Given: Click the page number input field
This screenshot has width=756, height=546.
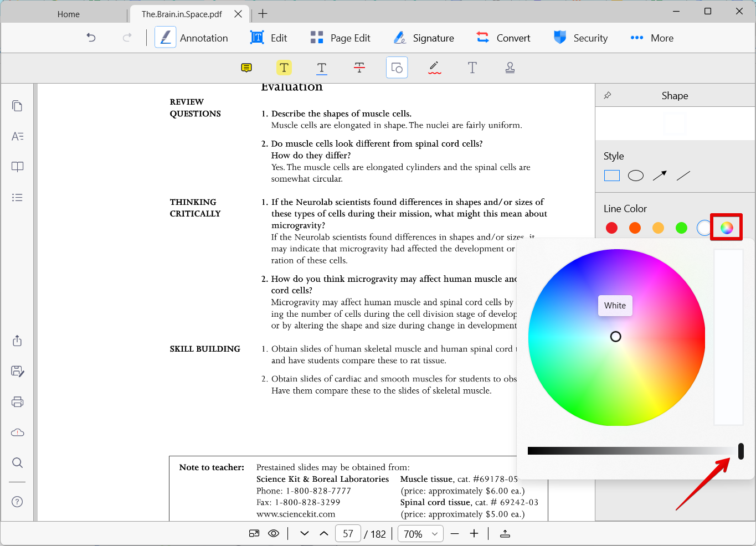Looking at the screenshot, I should click(x=348, y=534).
